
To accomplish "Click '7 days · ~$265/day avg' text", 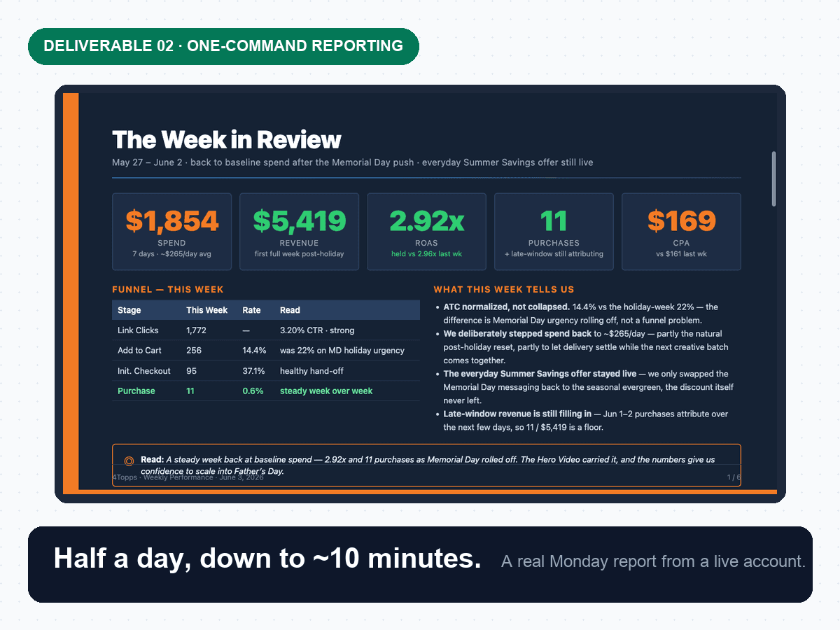I will coord(171,254).
